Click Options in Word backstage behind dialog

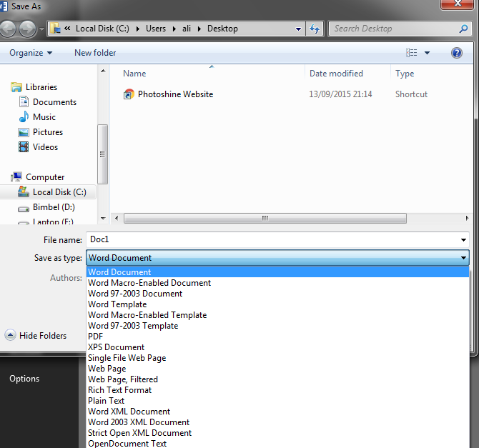[x=24, y=379]
